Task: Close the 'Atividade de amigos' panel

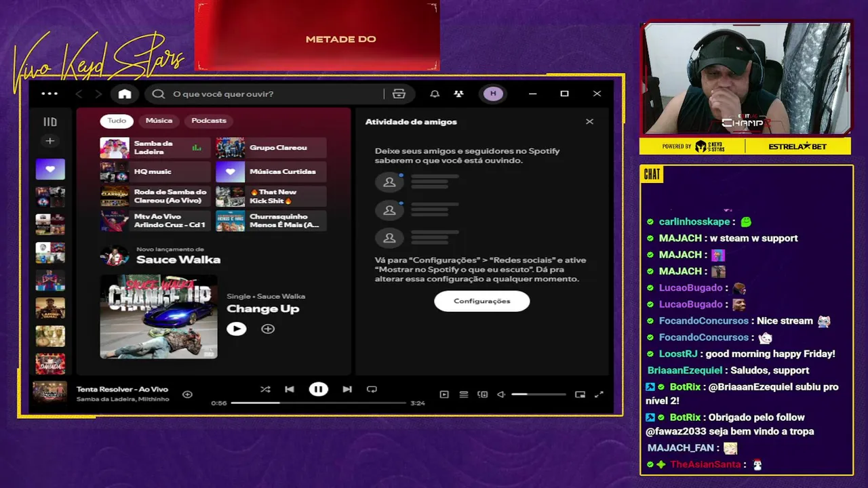Action: pos(589,122)
